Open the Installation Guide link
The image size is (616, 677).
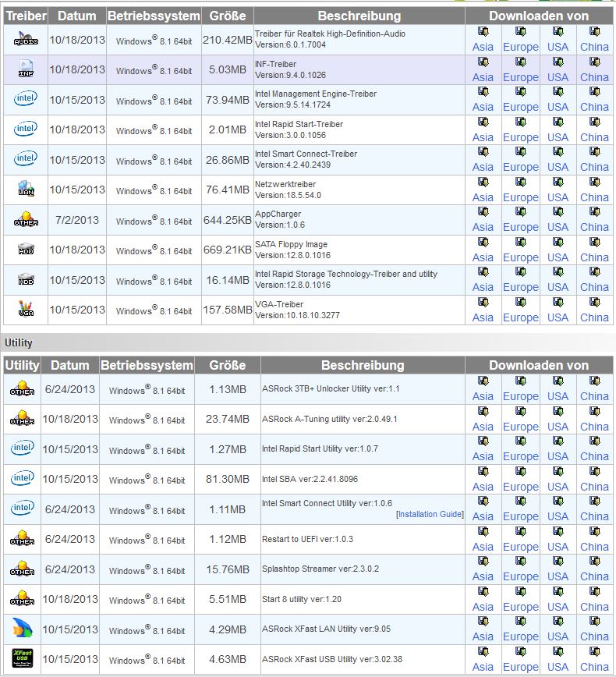(x=430, y=515)
